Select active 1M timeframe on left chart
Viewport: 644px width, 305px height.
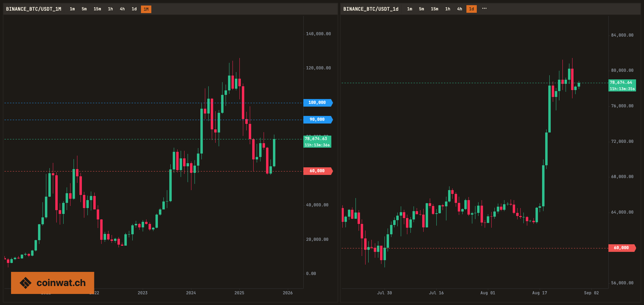146,9
